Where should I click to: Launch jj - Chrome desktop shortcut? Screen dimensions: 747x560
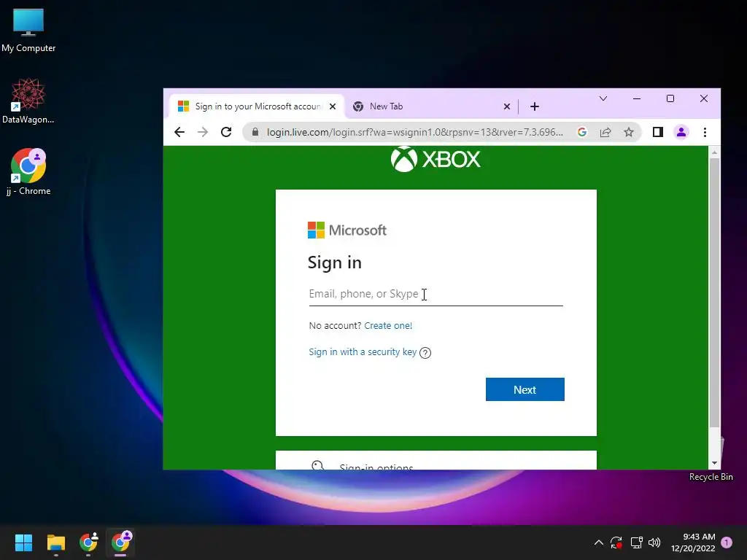pos(28,172)
